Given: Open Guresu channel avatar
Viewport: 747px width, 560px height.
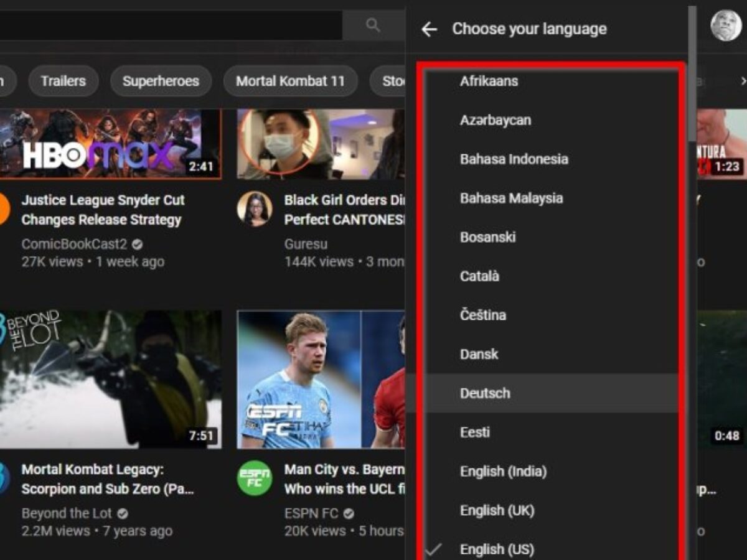Looking at the screenshot, I should (x=255, y=208).
